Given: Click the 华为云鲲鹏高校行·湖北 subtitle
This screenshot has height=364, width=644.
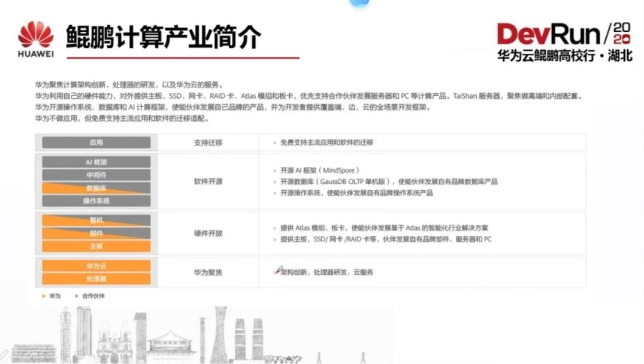Looking at the screenshot, I should point(565,56).
